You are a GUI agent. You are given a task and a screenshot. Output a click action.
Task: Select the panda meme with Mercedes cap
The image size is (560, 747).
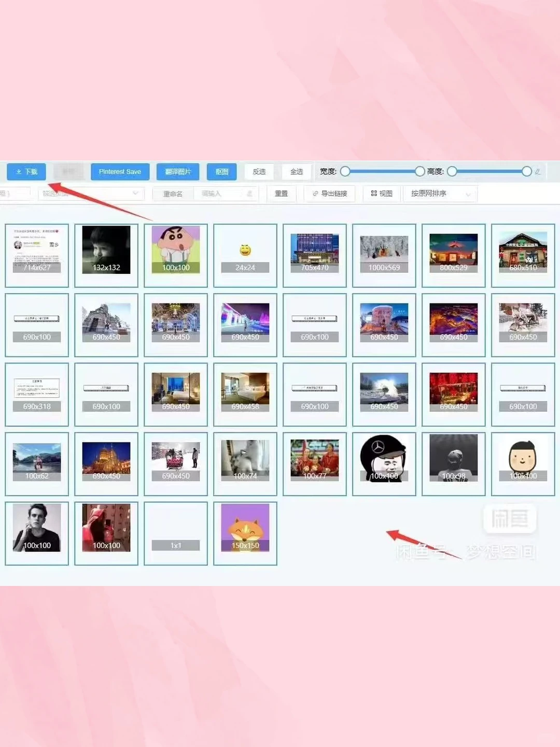pyautogui.click(x=384, y=464)
